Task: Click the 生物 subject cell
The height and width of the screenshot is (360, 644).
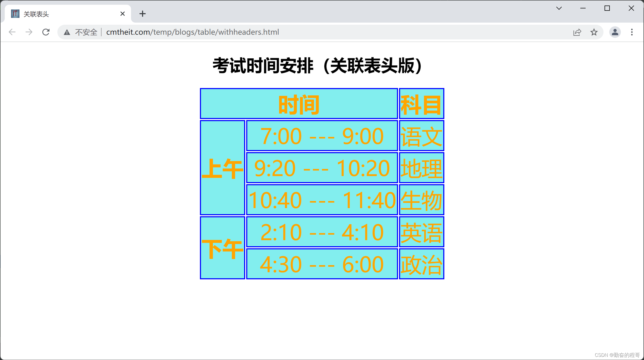Action: tap(421, 200)
